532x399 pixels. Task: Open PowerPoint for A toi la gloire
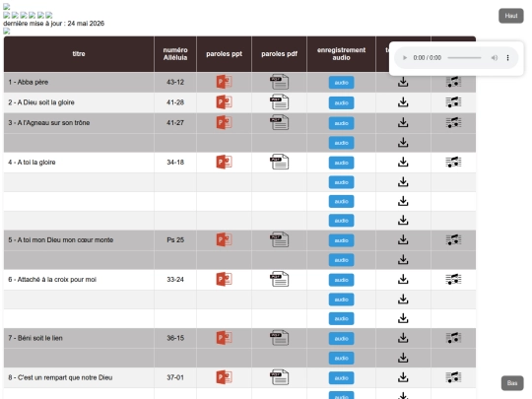[x=224, y=163]
